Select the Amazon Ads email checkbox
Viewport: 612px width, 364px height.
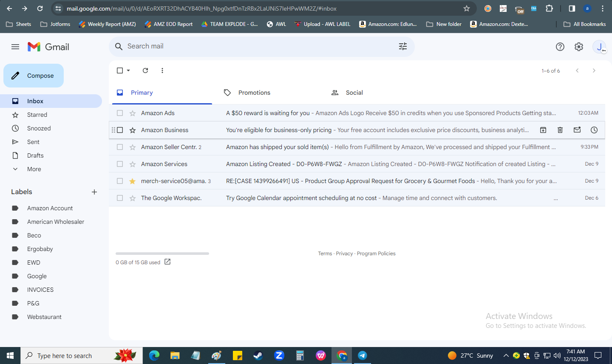120,113
